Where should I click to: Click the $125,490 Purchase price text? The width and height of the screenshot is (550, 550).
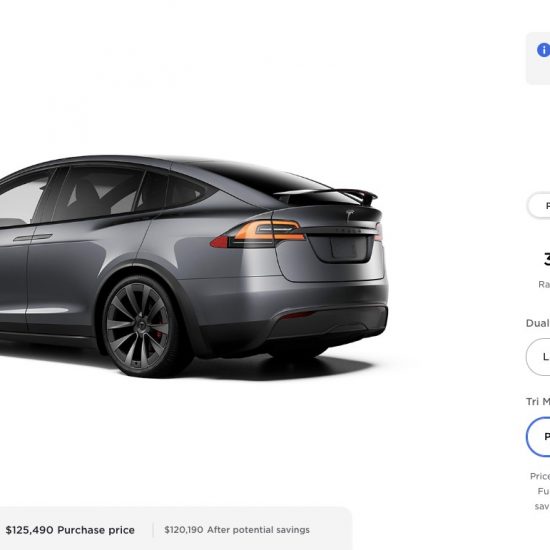click(70, 530)
